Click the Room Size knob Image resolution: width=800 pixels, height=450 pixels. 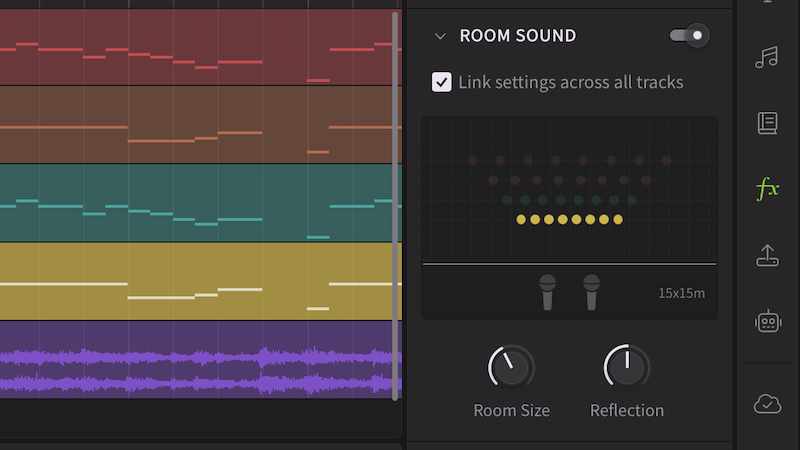(511, 368)
